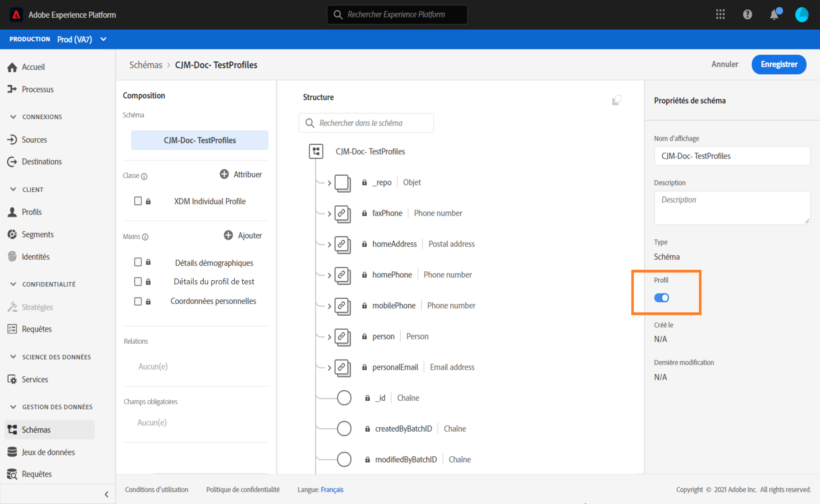Expand the personalEmail field node
Screen dimensions: 820x504
[x=329, y=367]
